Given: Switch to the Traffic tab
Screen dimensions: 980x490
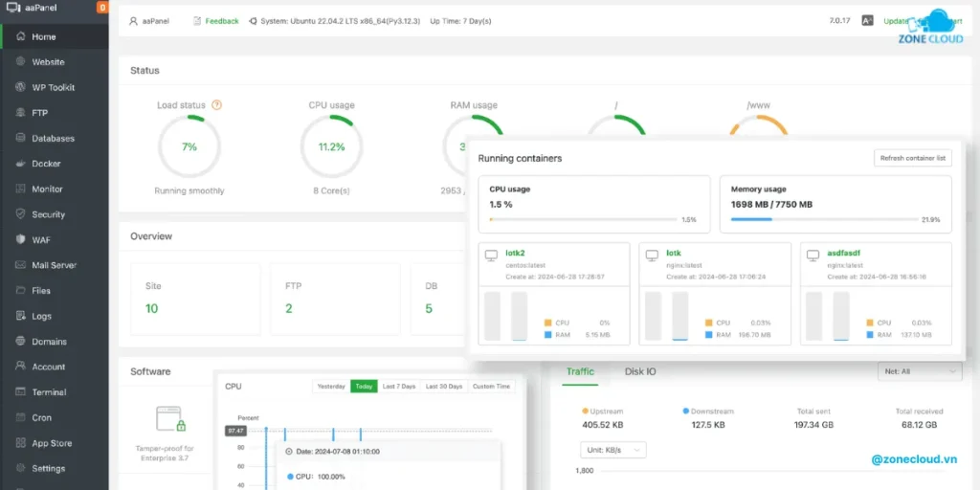Looking at the screenshot, I should point(580,371).
